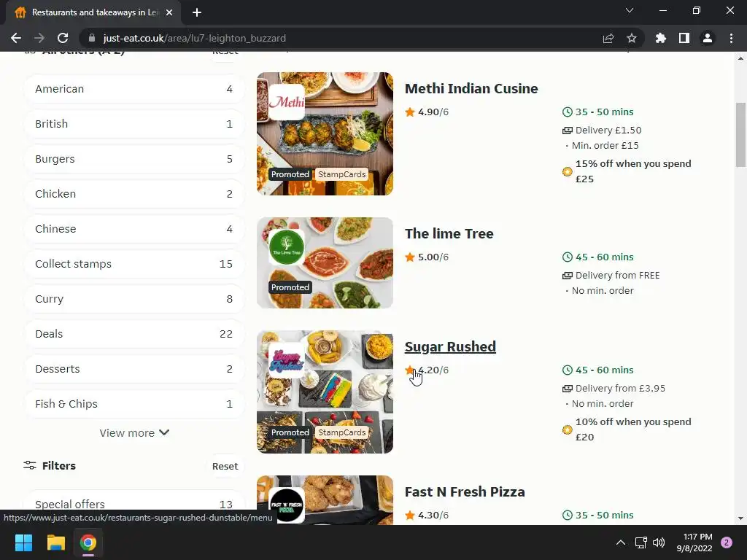This screenshot has height=560, width=747.
Task: Expand cuisines with View more
Action: tap(134, 433)
